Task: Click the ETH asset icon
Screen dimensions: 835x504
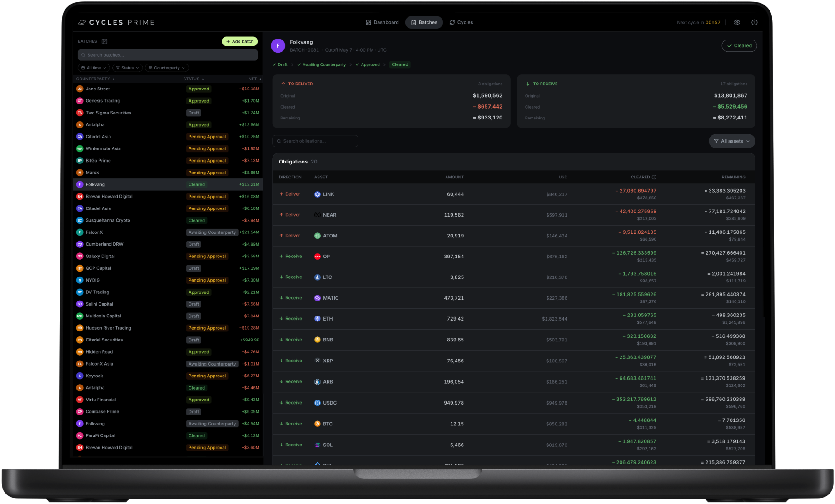Action: point(318,319)
